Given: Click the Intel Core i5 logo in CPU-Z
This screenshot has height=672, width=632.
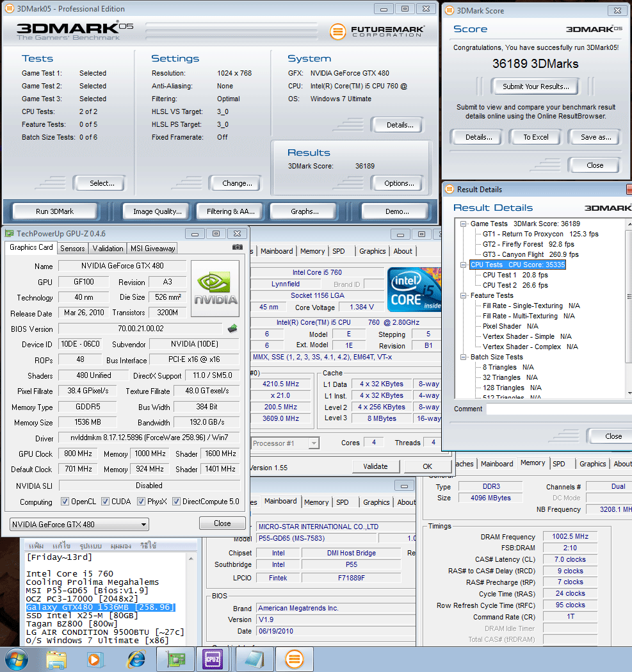Looking at the screenshot, I should (x=414, y=290).
